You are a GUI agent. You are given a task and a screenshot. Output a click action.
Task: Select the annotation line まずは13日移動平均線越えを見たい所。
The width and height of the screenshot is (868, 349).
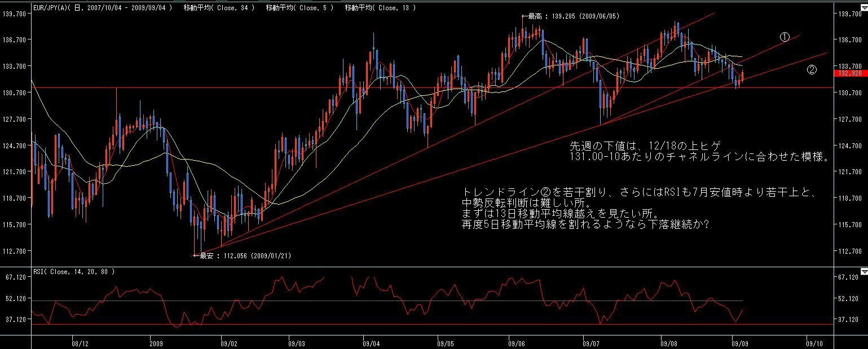[x=560, y=214]
